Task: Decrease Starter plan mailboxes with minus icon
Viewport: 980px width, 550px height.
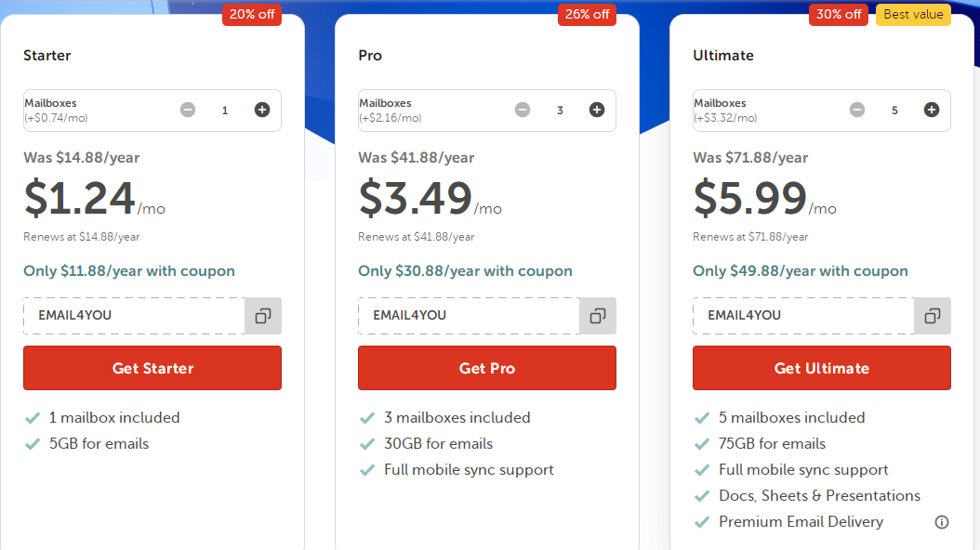Action: pyautogui.click(x=188, y=110)
